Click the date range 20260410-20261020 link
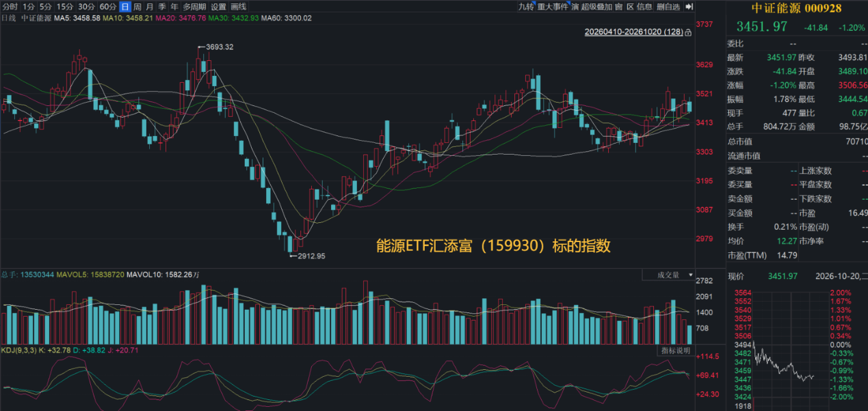The image size is (868, 411). 633,32
